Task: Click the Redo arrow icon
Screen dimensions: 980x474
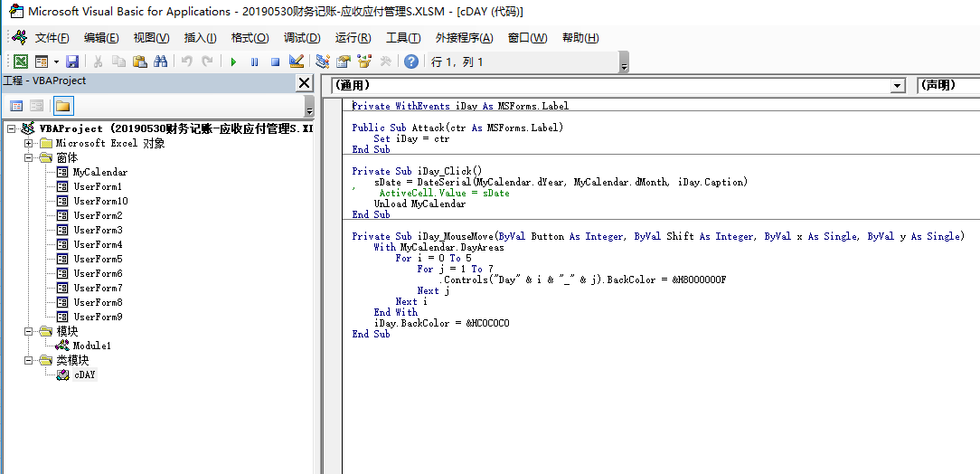Action: (x=208, y=62)
